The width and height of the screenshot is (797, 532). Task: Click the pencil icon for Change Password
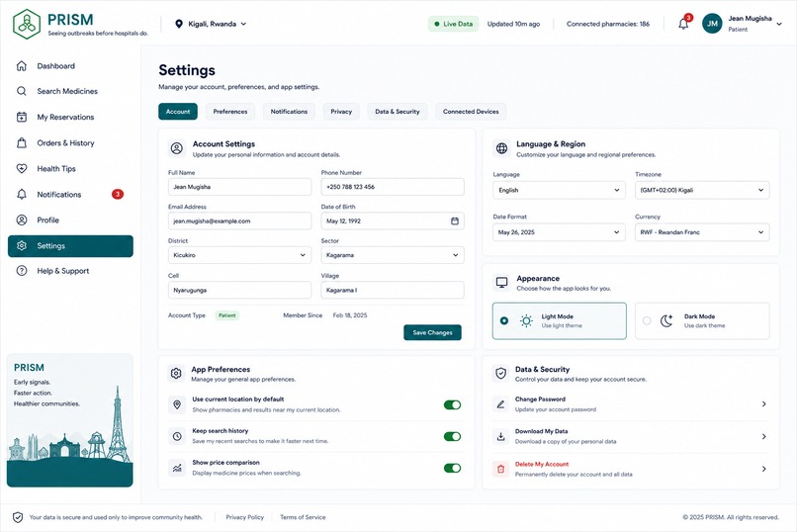(x=500, y=404)
